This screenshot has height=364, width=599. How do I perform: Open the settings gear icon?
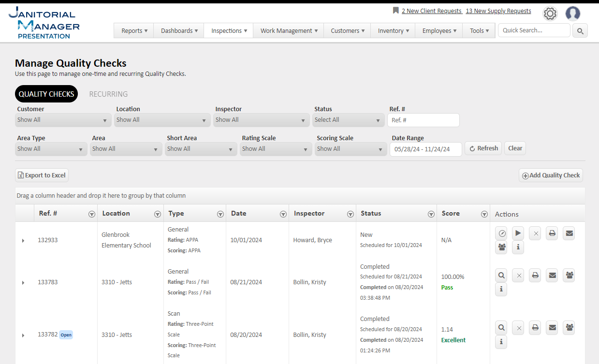[550, 14]
